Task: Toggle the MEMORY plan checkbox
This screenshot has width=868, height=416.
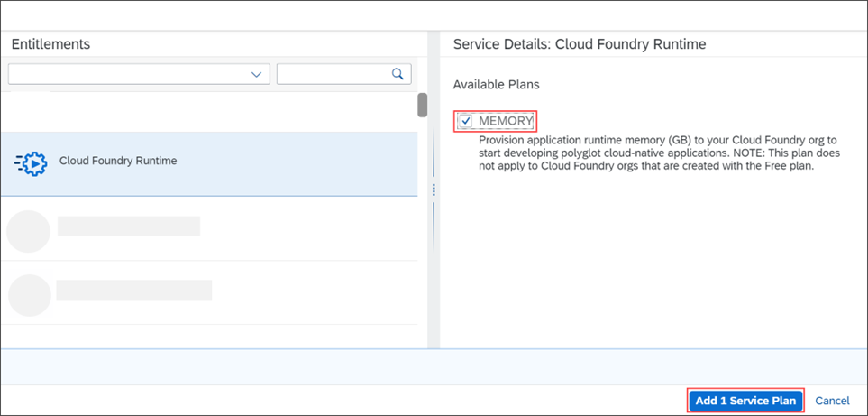Action: click(x=466, y=121)
